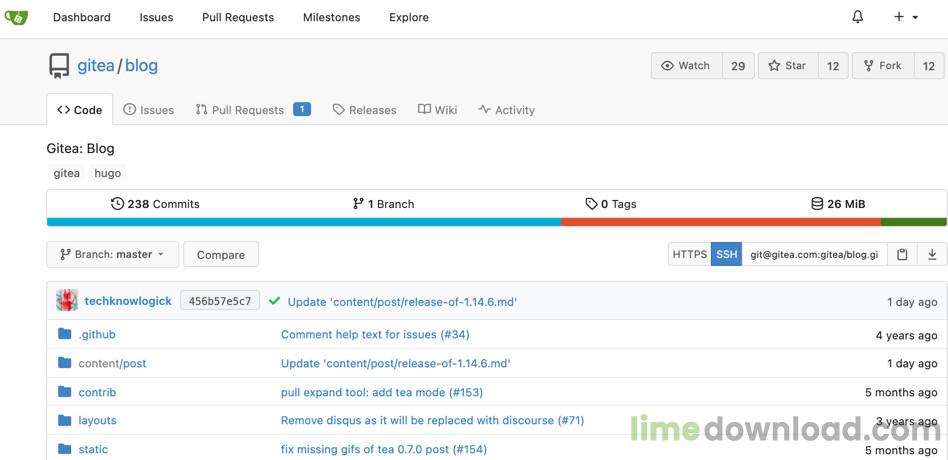Open the forks count next to Fork
Image resolution: width=948 pixels, height=460 pixels.
point(929,66)
